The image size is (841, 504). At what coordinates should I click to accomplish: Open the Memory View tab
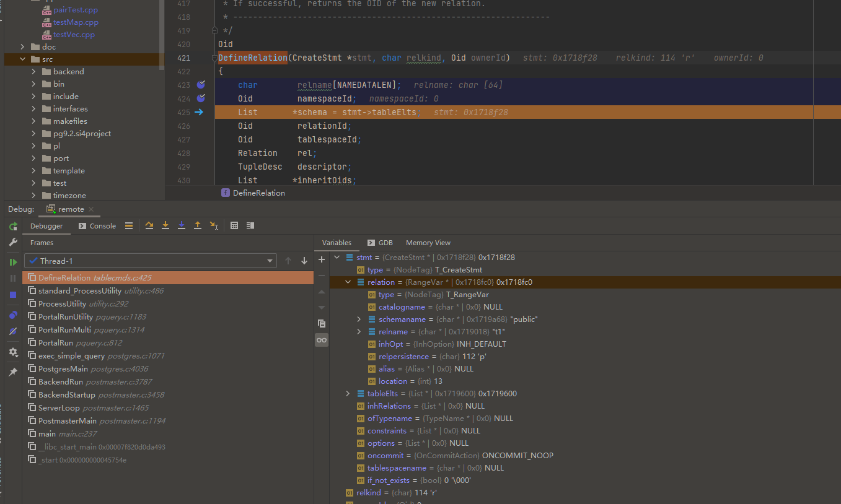coord(428,243)
